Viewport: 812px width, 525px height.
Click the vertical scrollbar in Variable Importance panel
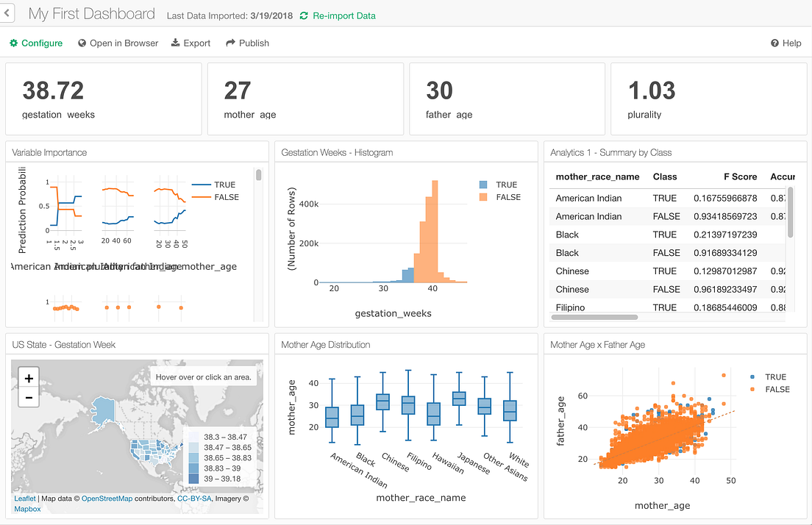coord(259,176)
